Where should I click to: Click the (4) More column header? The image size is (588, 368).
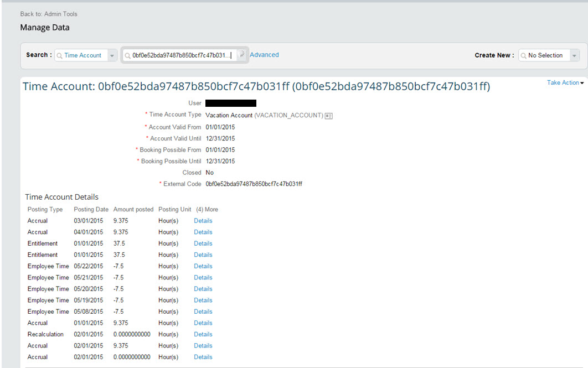[x=207, y=210]
